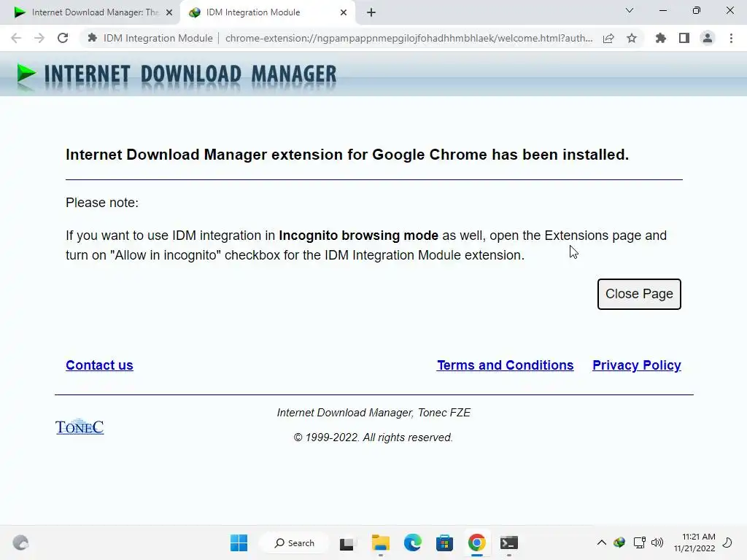Click the Chrome taskbar icon
This screenshot has height=560, width=747.
[x=477, y=542]
